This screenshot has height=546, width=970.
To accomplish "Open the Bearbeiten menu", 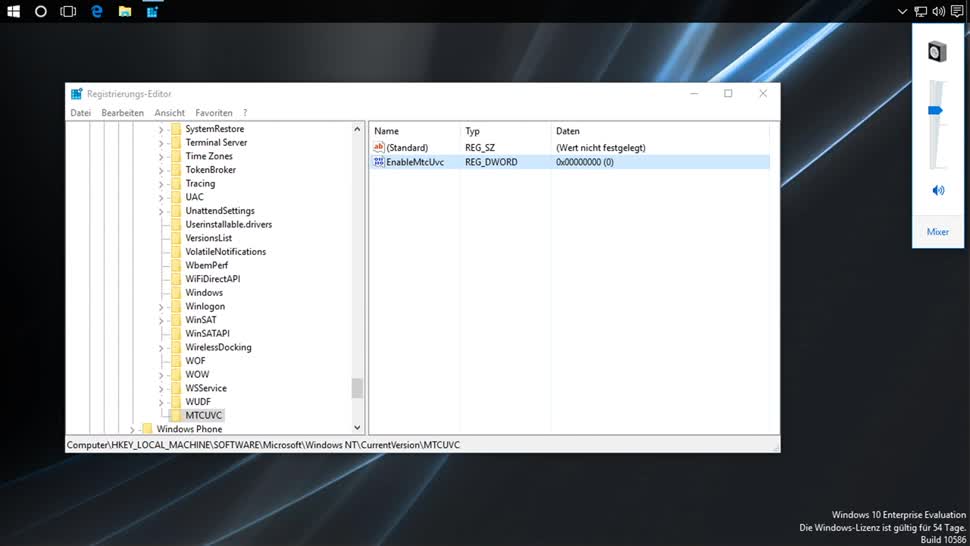I will [122, 113].
